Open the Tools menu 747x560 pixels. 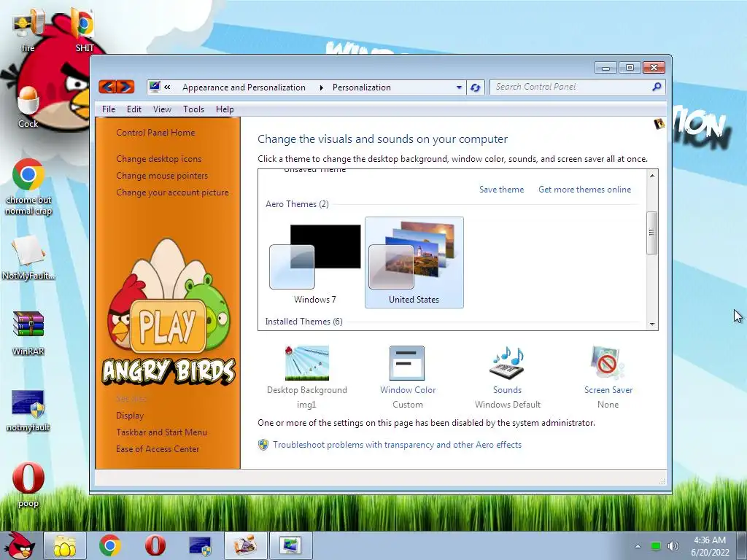pos(193,109)
